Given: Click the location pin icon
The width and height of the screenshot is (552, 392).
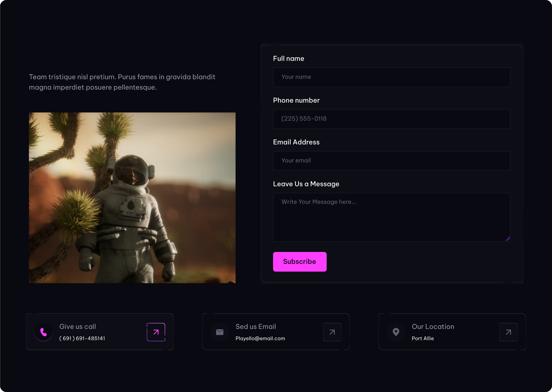Looking at the screenshot, I should pos(396,332).
